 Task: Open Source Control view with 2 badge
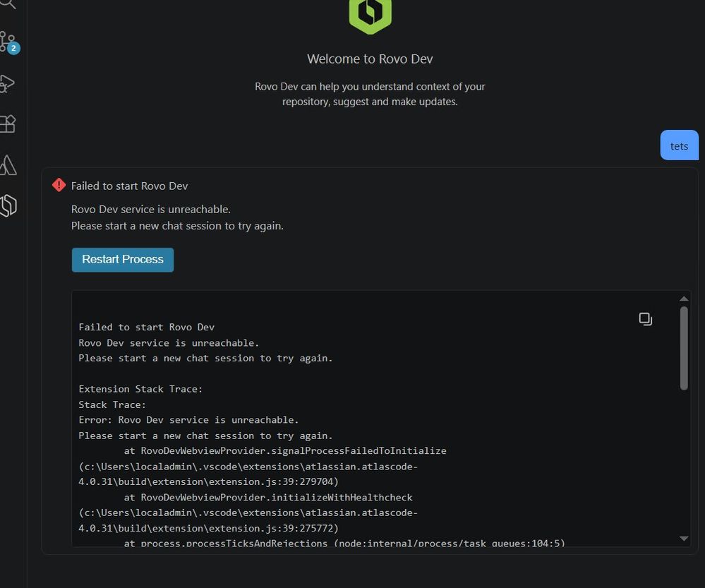tap(9, 43)
